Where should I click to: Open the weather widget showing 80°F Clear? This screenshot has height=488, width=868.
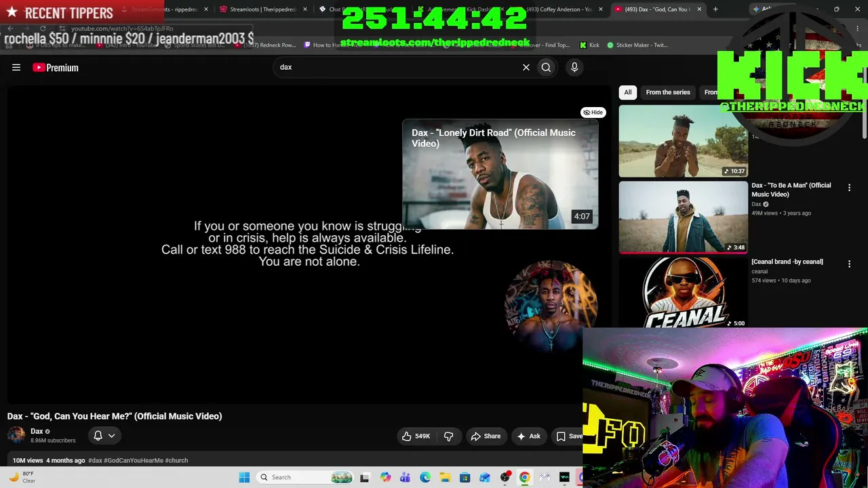click(x=20, y=477)
